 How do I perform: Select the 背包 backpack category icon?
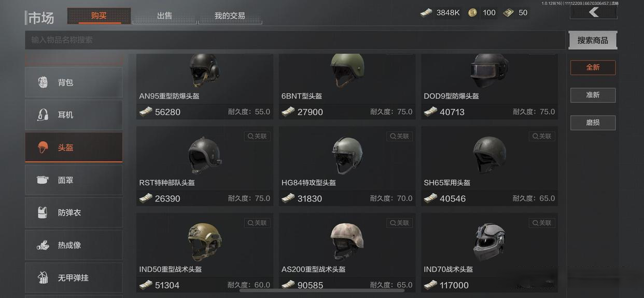pos(43,82)
